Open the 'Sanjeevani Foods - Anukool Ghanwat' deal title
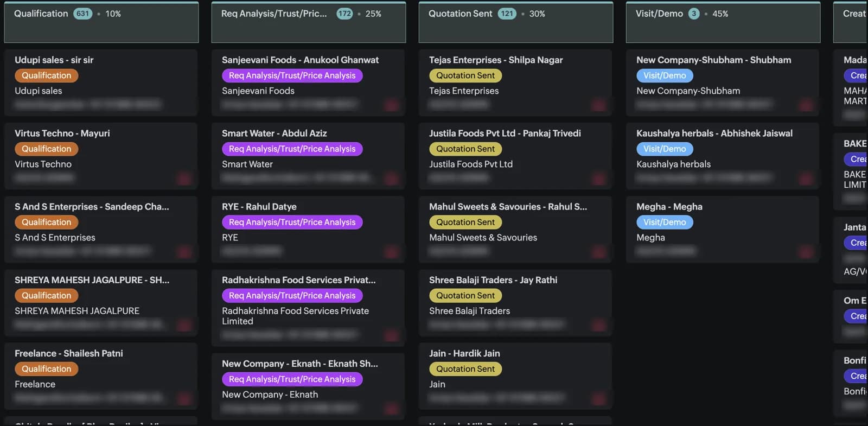The width and height of the screenshot is (868, 426). [x=300, y=60]
